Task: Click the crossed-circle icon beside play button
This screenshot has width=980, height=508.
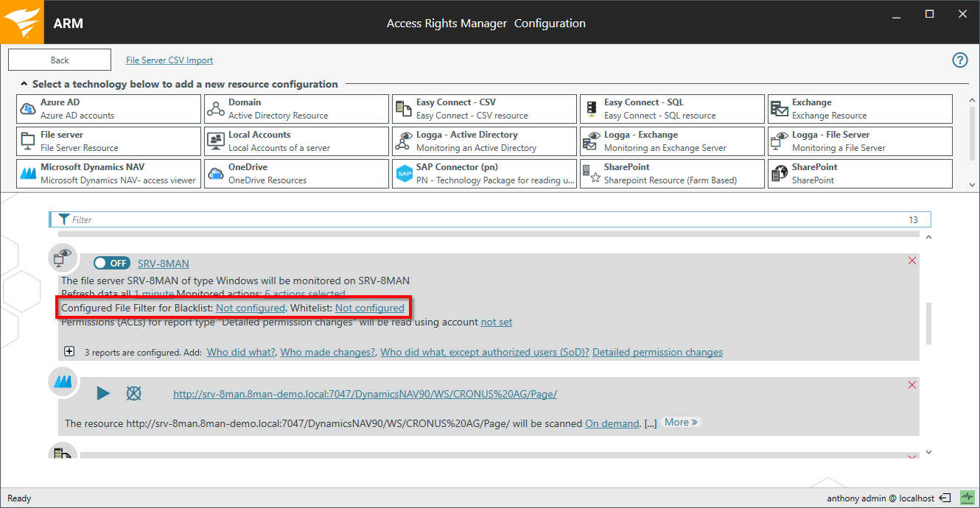Action: pos(133,394)
